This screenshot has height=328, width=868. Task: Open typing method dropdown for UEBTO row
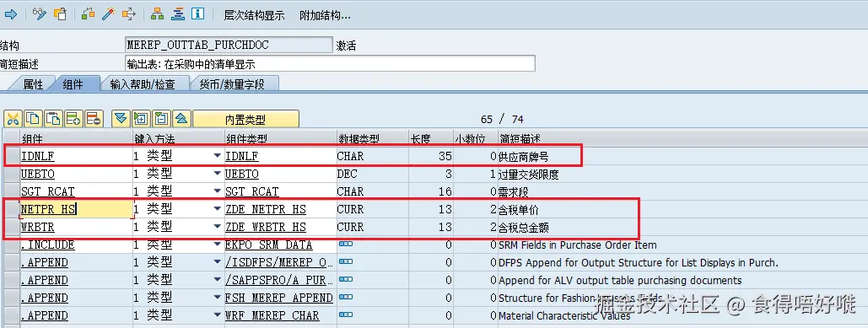point(218,175)
